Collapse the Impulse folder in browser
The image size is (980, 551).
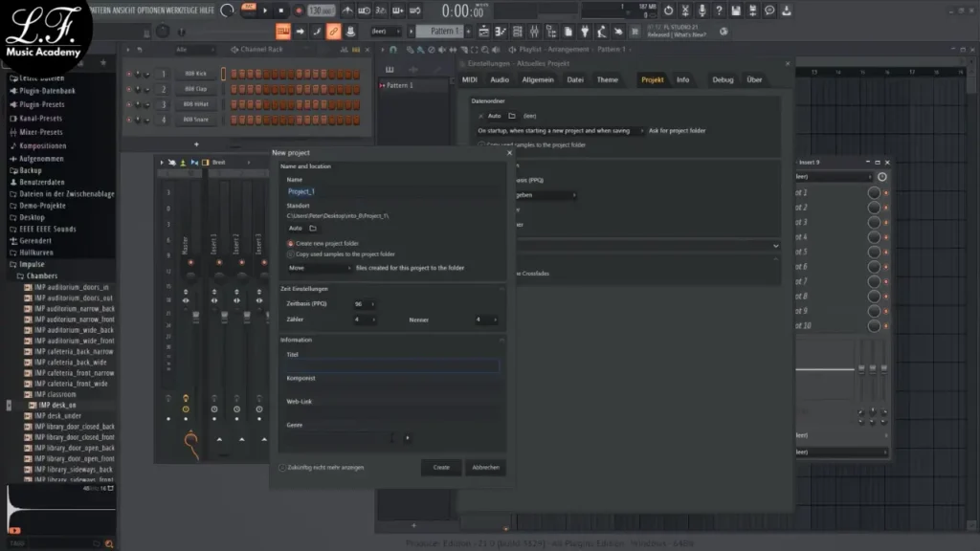coord(32,264)
